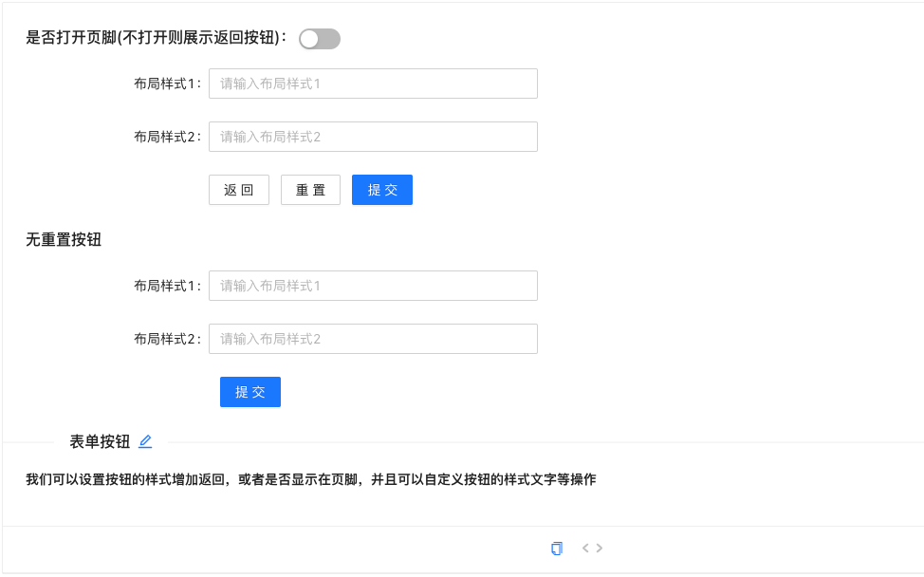Click the 无重置按钮 heading
The width and height of the screenshot is (924, 577).
[64, 240]
